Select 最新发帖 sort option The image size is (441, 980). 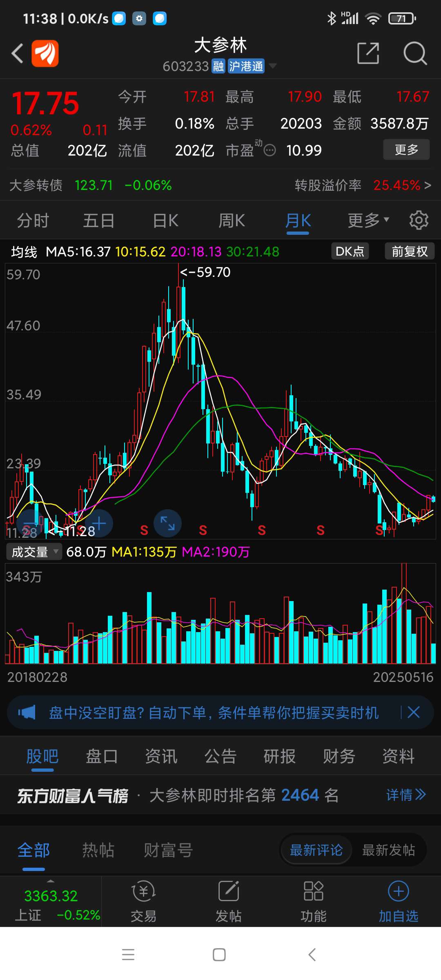pyautogui.click(x=388, y=850)
